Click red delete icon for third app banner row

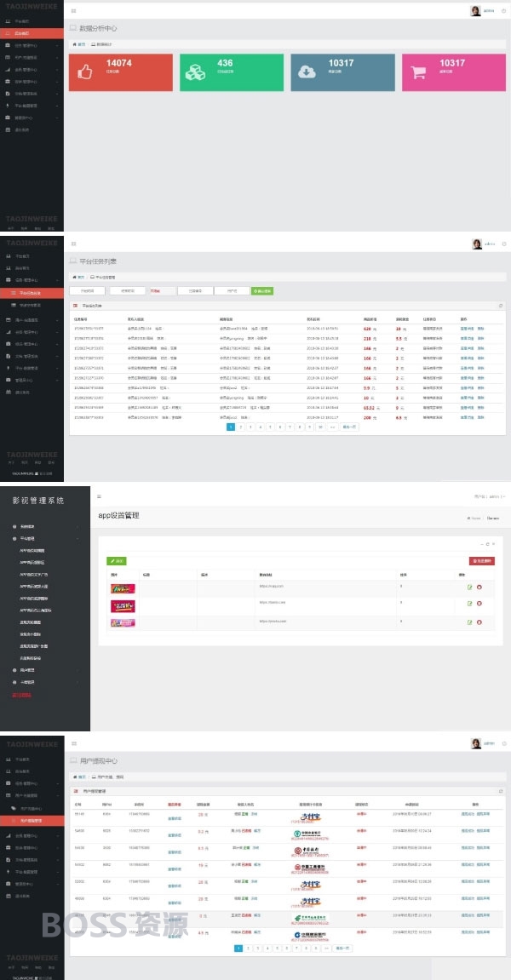(479, 622)
